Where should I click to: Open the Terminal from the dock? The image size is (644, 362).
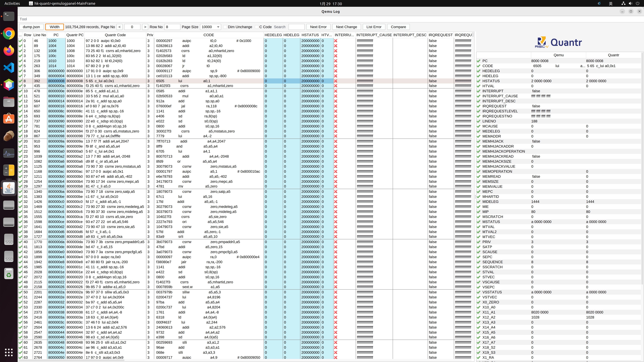coord(9,16)
